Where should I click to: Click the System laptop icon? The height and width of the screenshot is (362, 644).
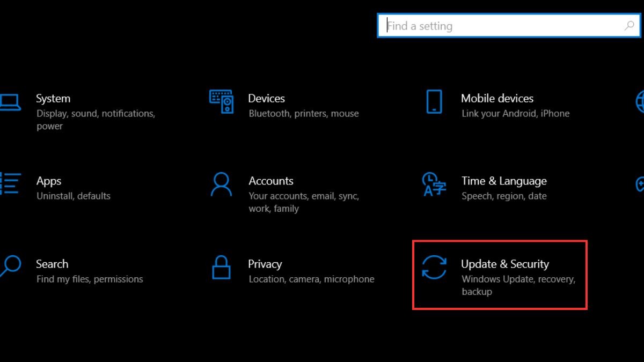[9, 102]
